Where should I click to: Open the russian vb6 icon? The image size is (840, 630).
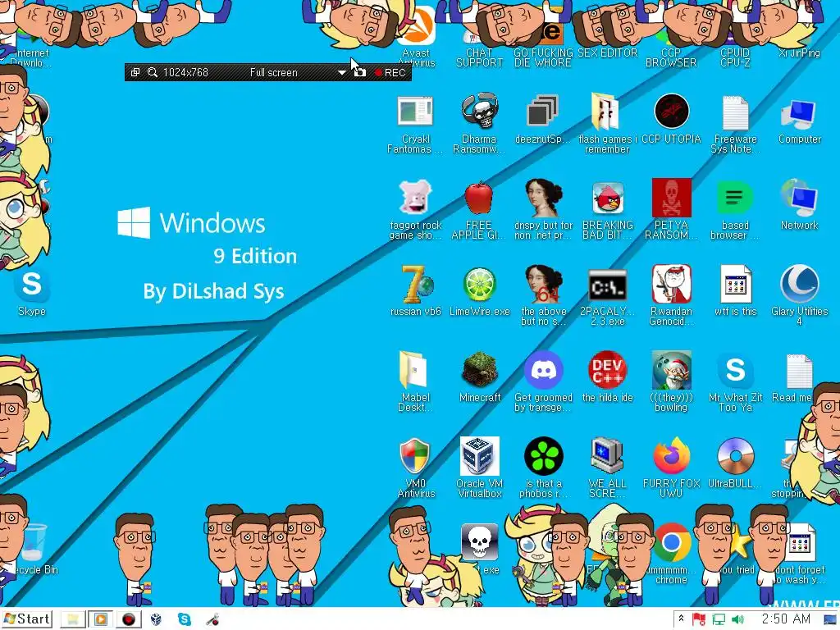[416, 284]
